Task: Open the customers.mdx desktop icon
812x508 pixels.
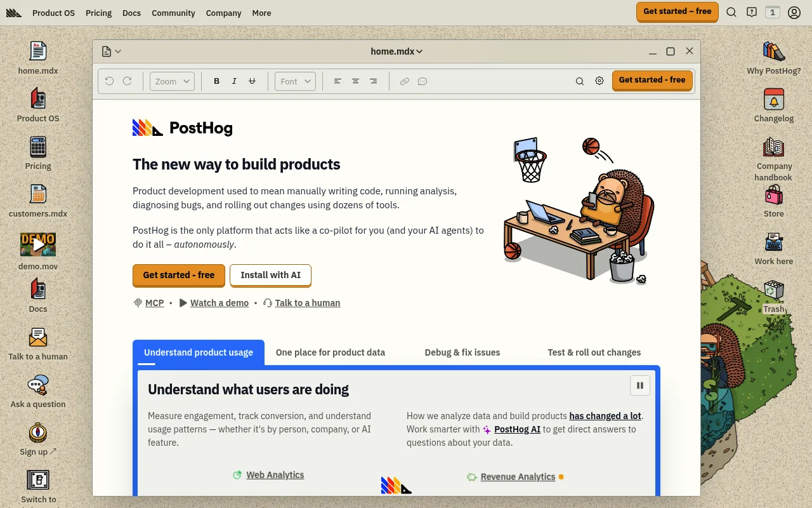Action: pos(38,201)
